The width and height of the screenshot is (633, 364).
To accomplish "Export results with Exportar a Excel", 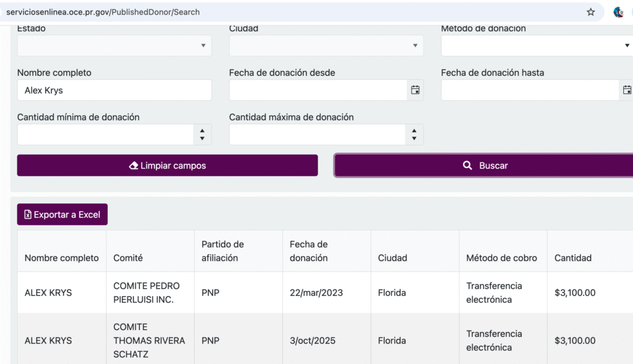I will (62, 214).
